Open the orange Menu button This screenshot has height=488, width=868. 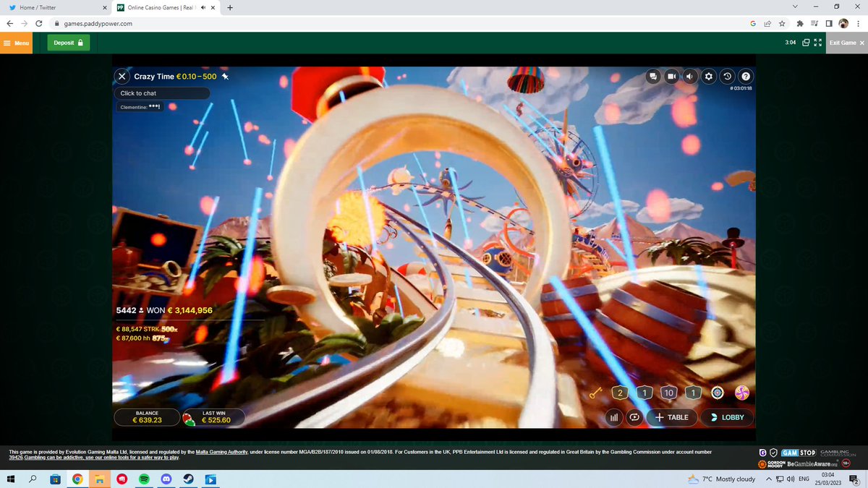[x=17, y=43]
